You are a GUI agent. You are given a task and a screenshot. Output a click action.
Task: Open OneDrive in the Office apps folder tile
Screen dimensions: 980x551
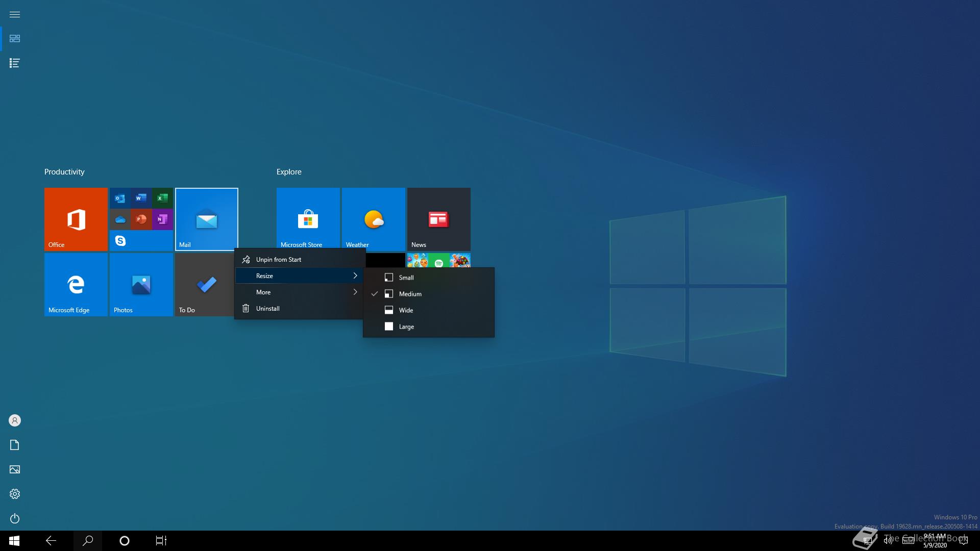(120, 219)
